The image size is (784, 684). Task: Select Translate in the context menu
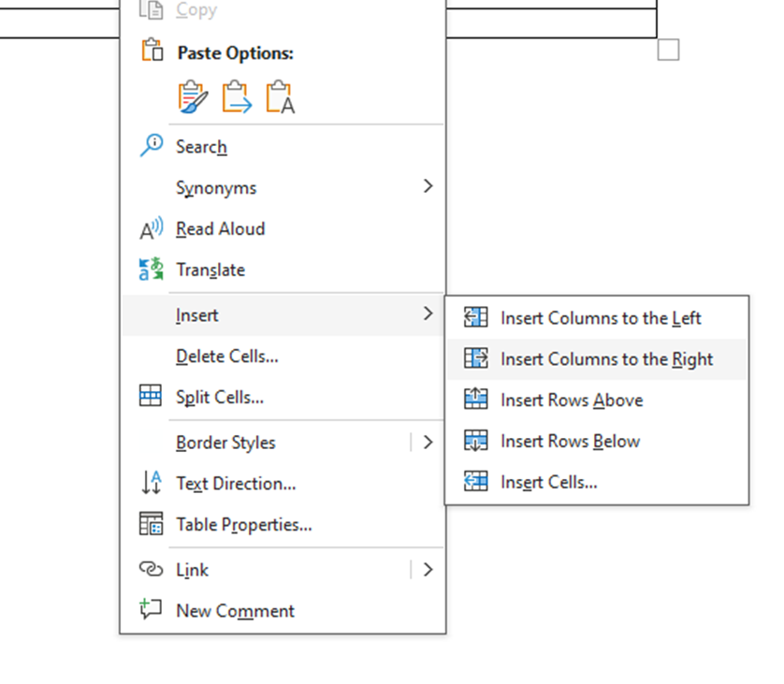(x=283, y=269)
